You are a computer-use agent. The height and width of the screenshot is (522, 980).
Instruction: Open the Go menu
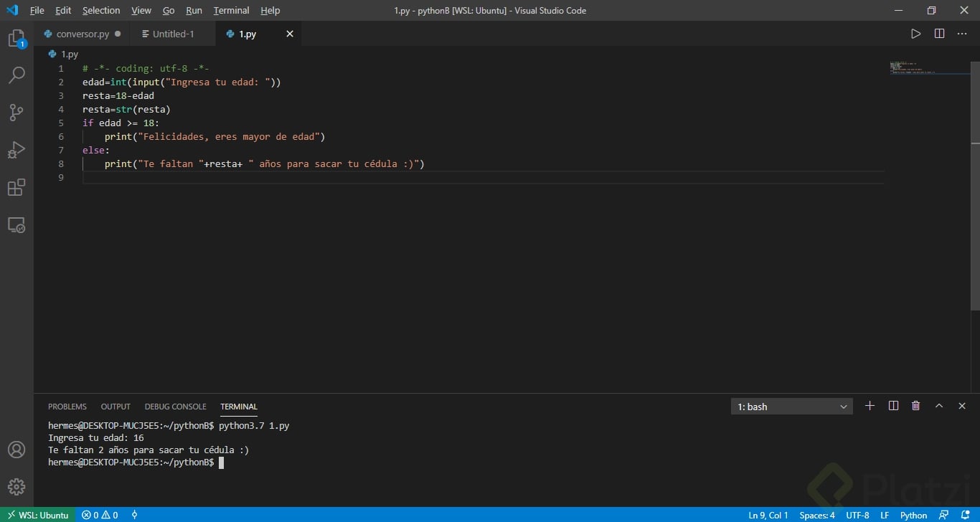tap(169, 10)
